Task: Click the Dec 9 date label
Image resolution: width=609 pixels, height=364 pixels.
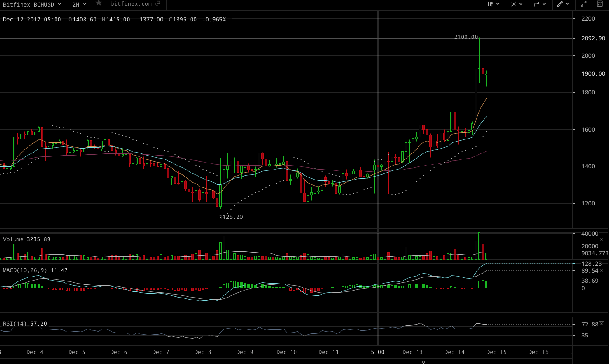Action: click(x=244, y=352)
